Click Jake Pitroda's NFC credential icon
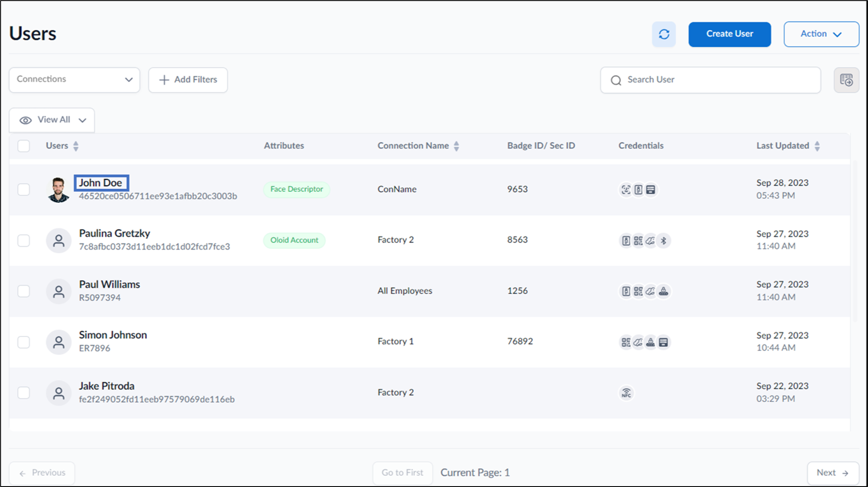The height and width of the screenshot is (487, 868). (x=626, y=393)
